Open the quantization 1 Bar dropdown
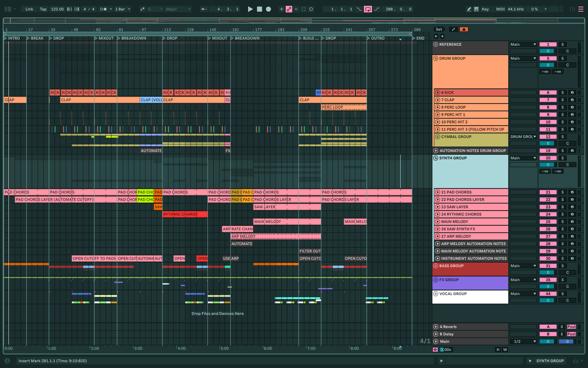The image size is (588, 368). coord(122,9)
